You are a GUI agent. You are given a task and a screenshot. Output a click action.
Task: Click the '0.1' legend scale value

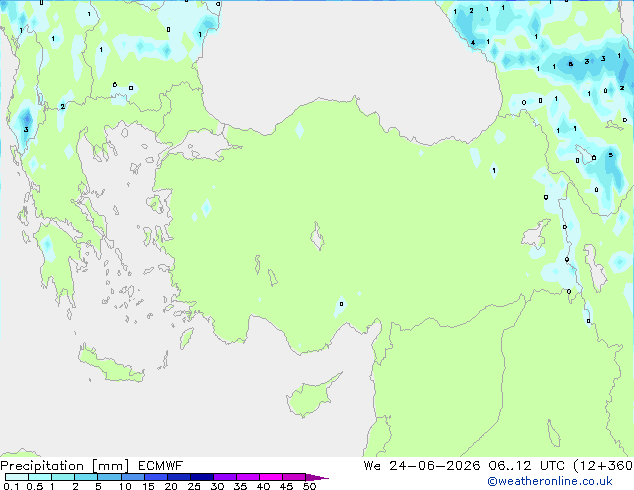point(11,486)
